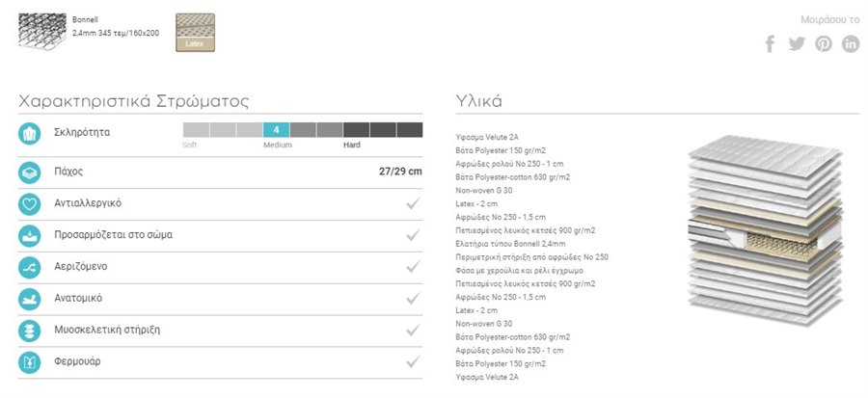Click the Πάχος thickness icon
The width and height of the screenshot is (868, 398).
click(x=29, y=172)
